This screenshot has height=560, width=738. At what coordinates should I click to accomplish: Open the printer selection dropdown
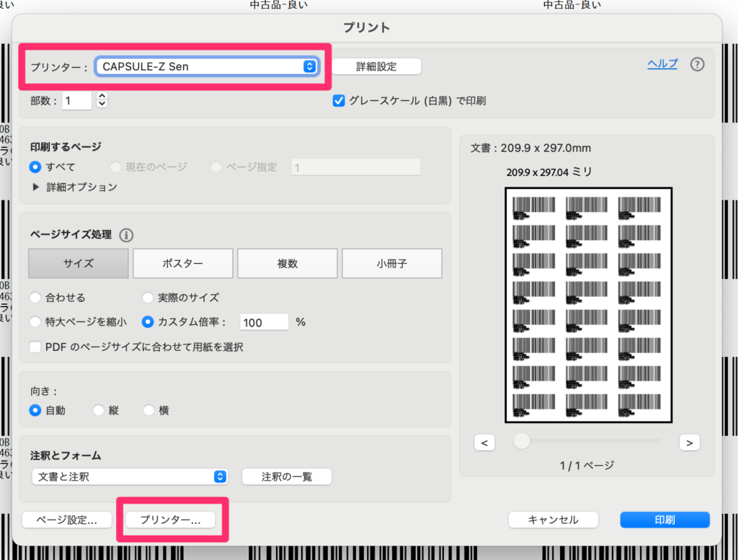coord(207,67)
